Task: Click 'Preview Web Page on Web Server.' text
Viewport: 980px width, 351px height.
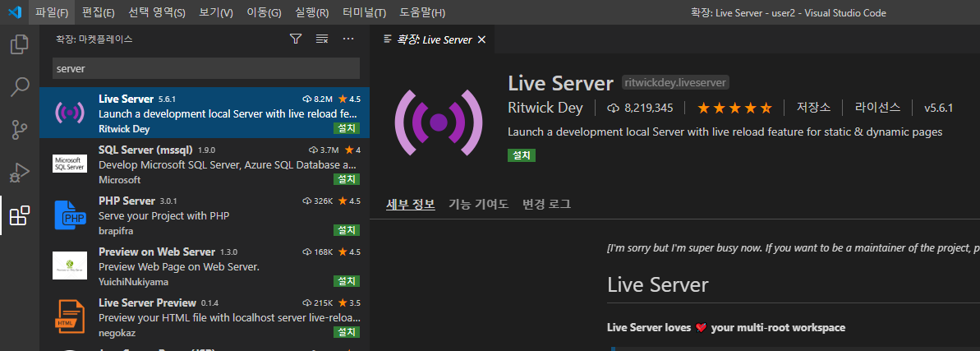Action: (179, 266)
